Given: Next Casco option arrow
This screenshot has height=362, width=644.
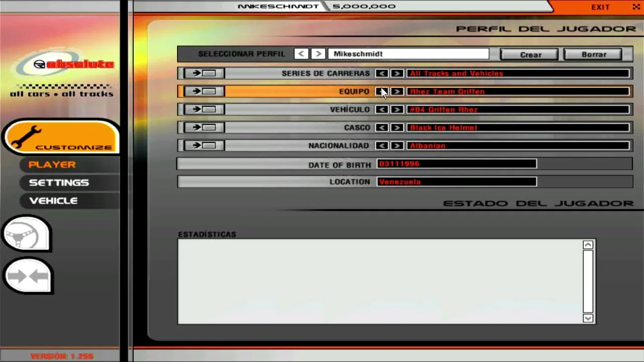Looking at the screenshot, I should [397, 128].
